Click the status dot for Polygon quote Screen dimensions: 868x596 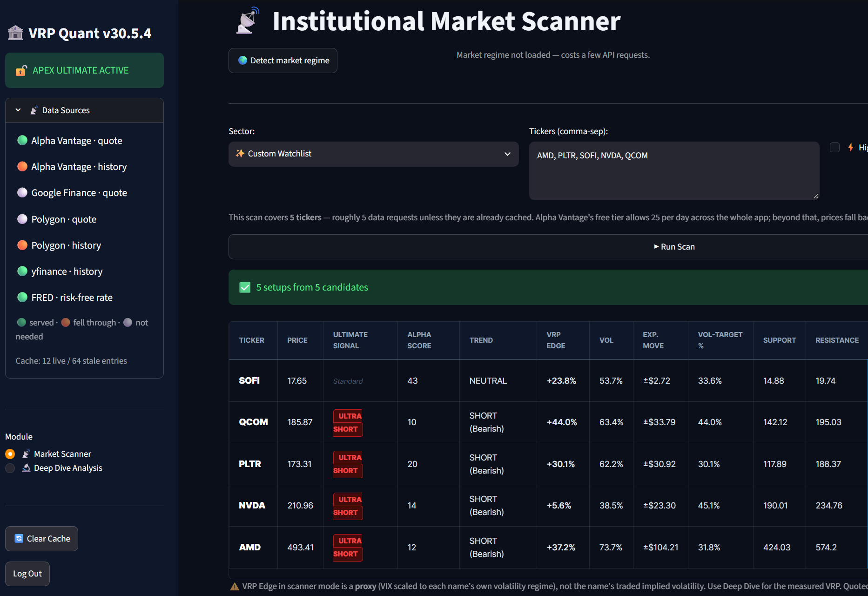coord(22,219)
